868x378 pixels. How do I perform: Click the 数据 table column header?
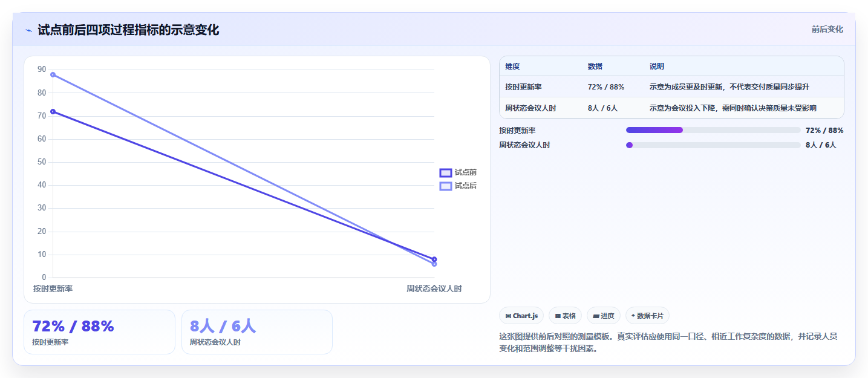(595, 67)
